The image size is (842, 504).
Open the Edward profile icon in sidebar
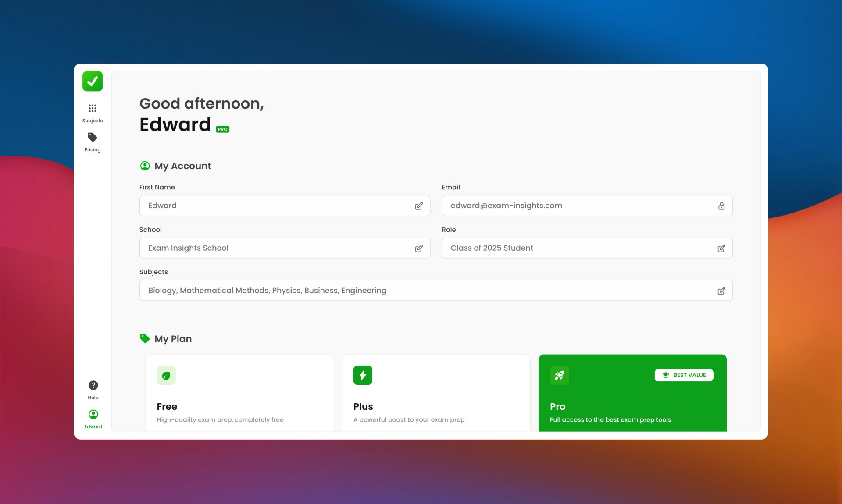[x=93, y=414]
